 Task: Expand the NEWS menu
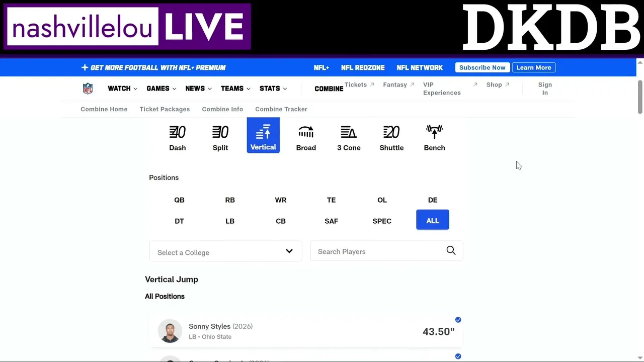[x=198, y=88]
